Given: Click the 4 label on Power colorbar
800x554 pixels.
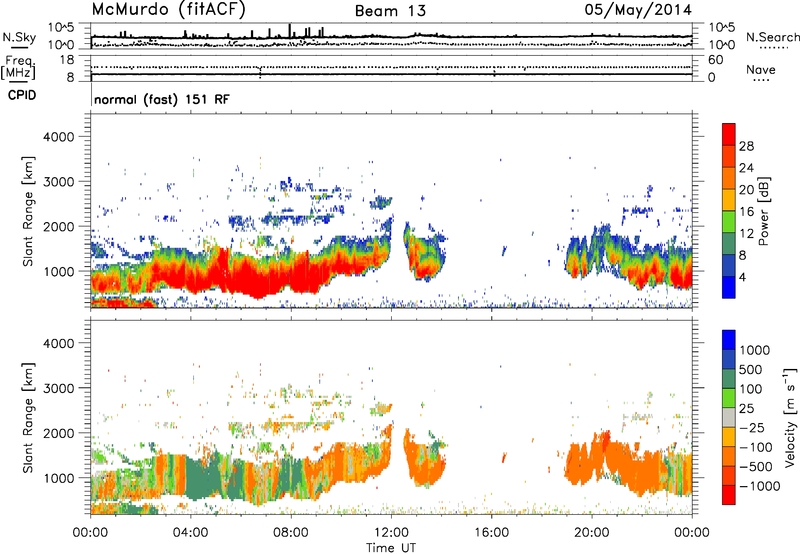Looking at the screenshot, I should click(x=743, y=278).
